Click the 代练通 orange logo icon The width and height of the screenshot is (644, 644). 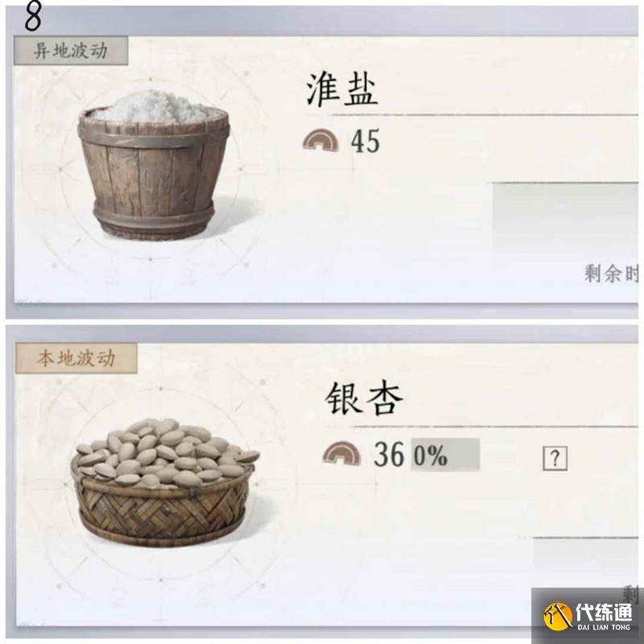click(557, 616)
